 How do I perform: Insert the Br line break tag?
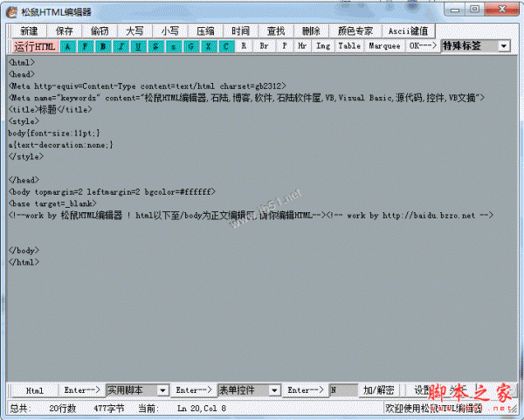pos(263,45)
